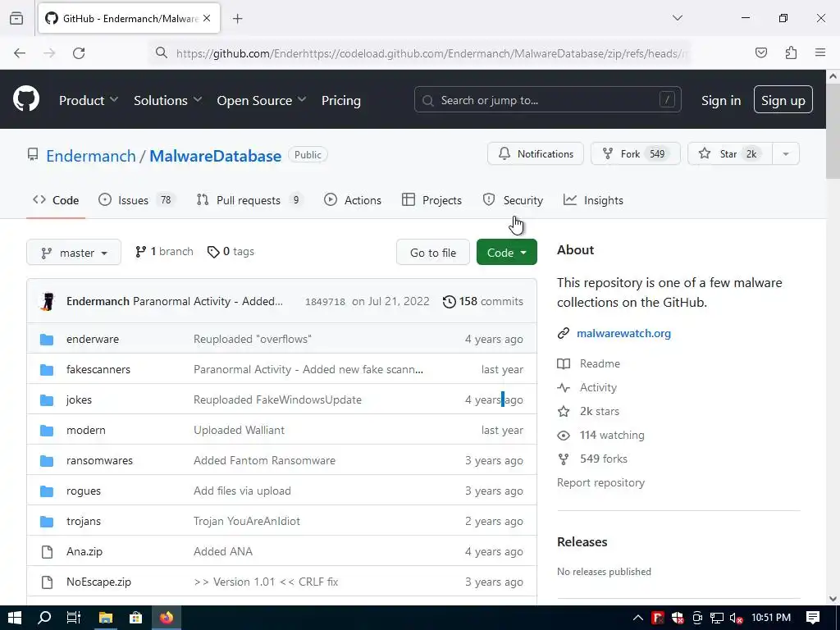Open Task View on the taskbar
Image resolution: width=840 pixels, height=630 pixels.
(73, 618)
